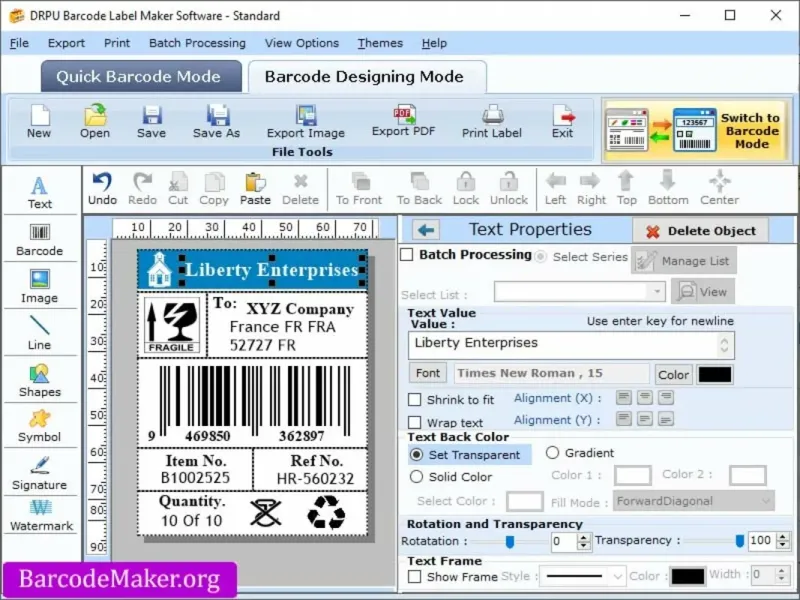
Task: Select the Signature tool in sidebar
Action: point(40,473)
